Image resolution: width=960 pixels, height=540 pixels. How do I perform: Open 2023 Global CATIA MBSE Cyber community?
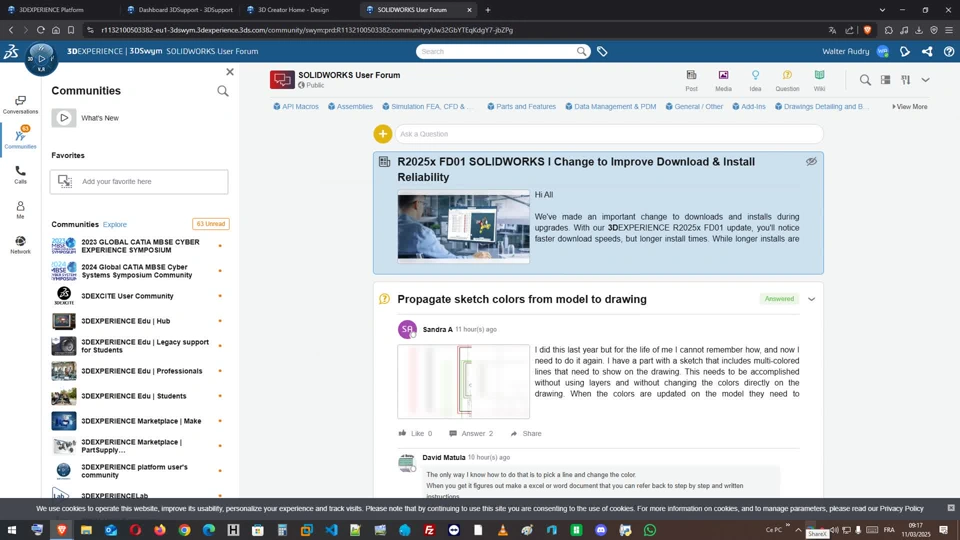click(x=140, y=246)
